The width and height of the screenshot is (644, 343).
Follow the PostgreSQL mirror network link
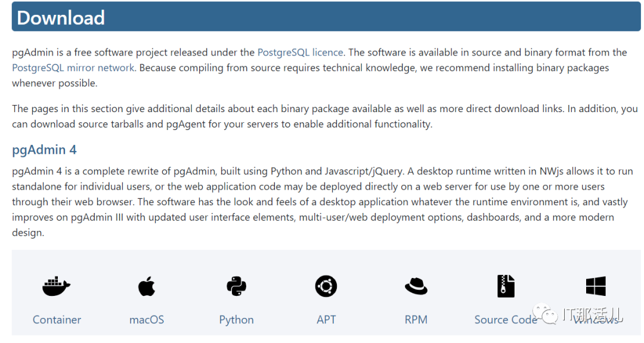click(73, 68)
